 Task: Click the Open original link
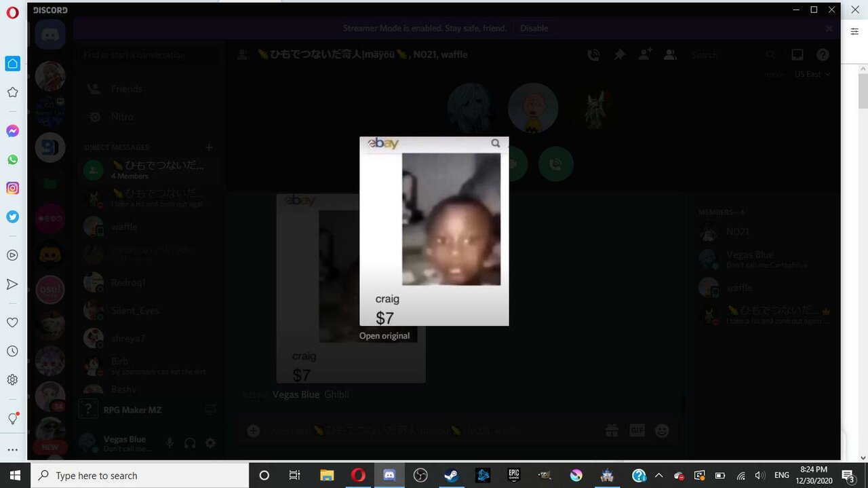tap(384, 336)
